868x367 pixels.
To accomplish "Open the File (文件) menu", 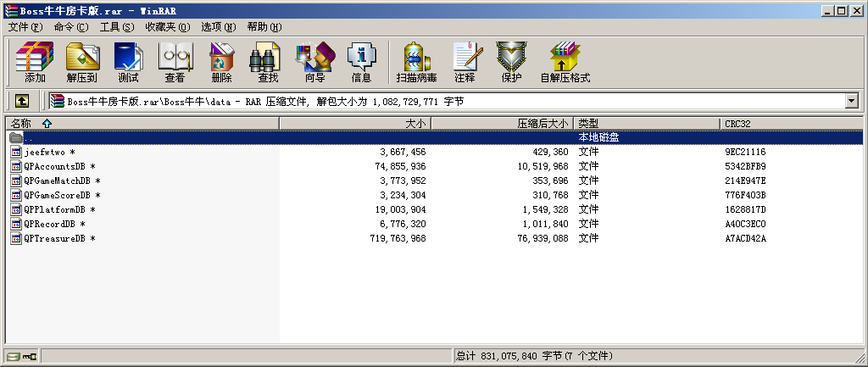I will tap(25, 27).
